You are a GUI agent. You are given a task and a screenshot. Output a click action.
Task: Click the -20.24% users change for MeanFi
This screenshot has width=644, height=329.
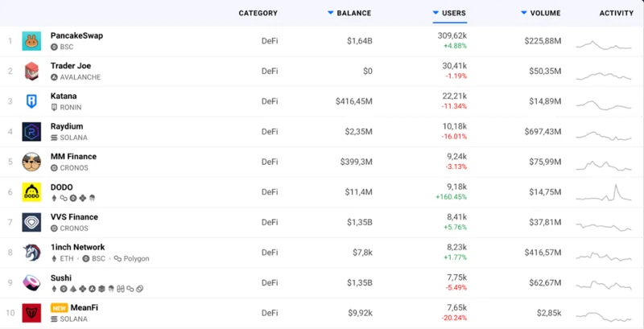pos(454,318)
